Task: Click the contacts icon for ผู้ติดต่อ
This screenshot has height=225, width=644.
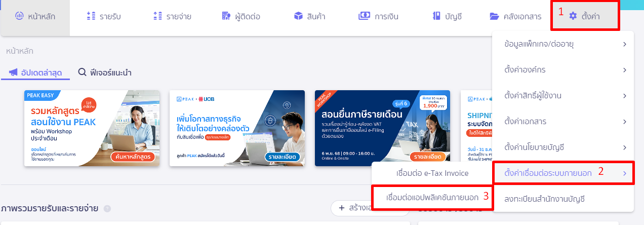Action: point(226,16)
